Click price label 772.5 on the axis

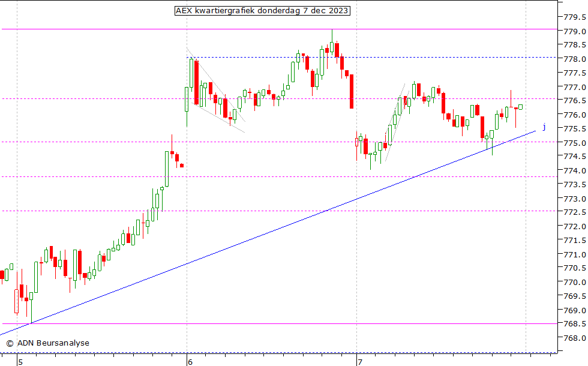(575, 212)
